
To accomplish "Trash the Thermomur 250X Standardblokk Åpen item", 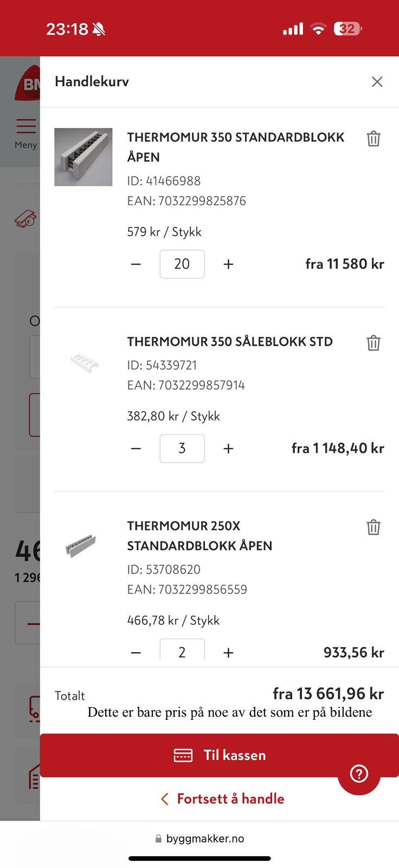I will tap(374, 527).
